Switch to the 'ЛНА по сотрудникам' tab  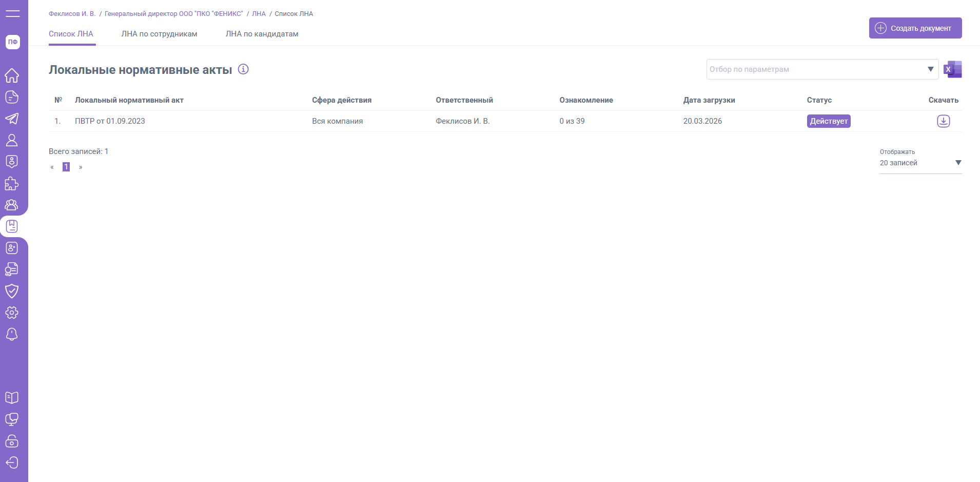pos(159,34)
